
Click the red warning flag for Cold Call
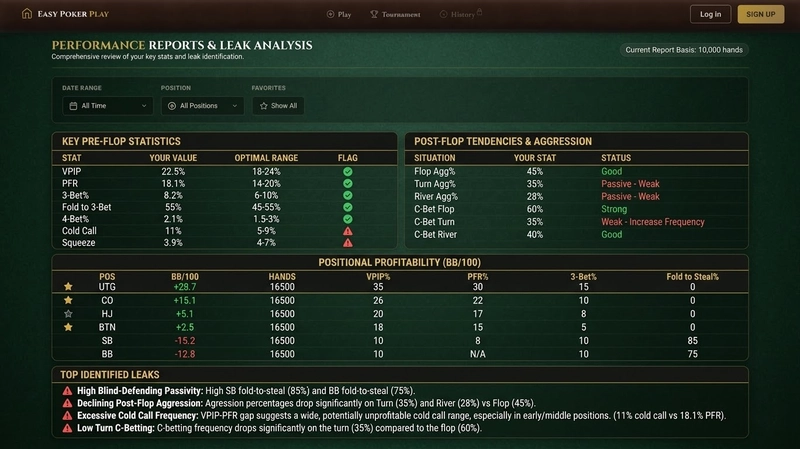coord(347,231)
